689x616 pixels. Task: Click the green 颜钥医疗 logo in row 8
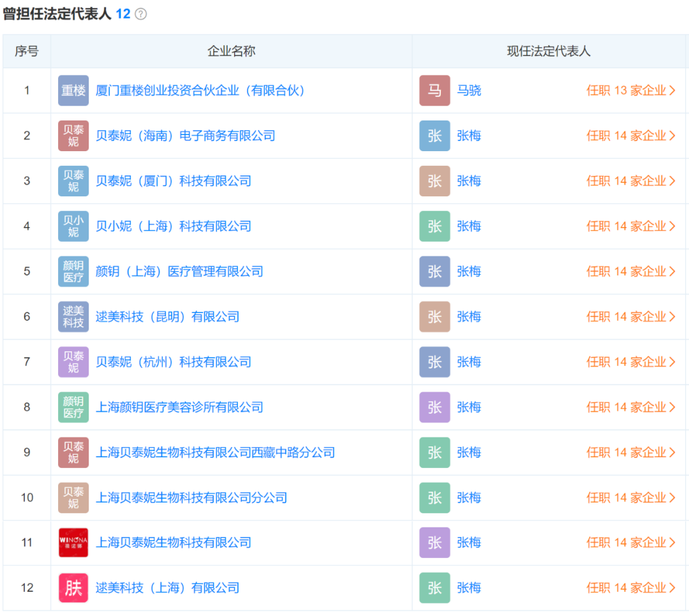click(x=73, y=407)
